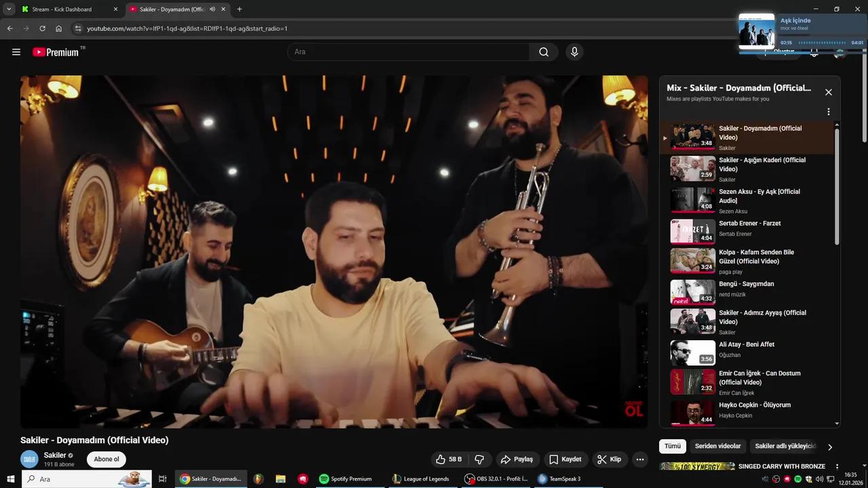The height and width of the screenshot is (488, 868).
Task: Subscribe with the Abone ol button
Action: [x=106, y=459]
